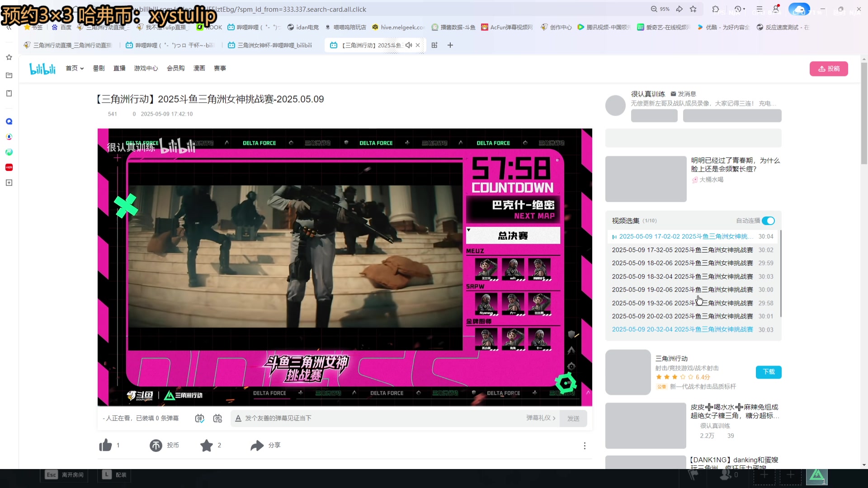The image size is (868, 488).
Task: Click the page vertical scrollbar
Action: (864, 113)
